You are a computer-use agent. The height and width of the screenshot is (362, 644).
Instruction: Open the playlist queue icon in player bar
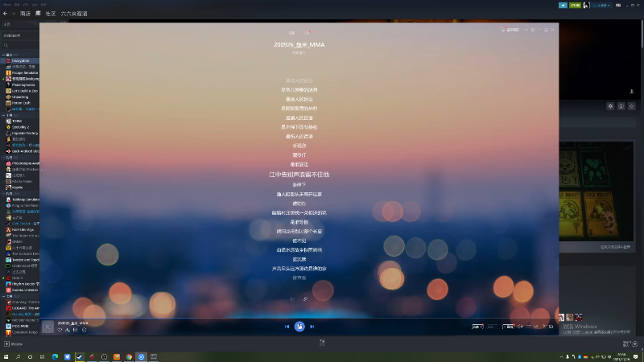pos(551,327)
